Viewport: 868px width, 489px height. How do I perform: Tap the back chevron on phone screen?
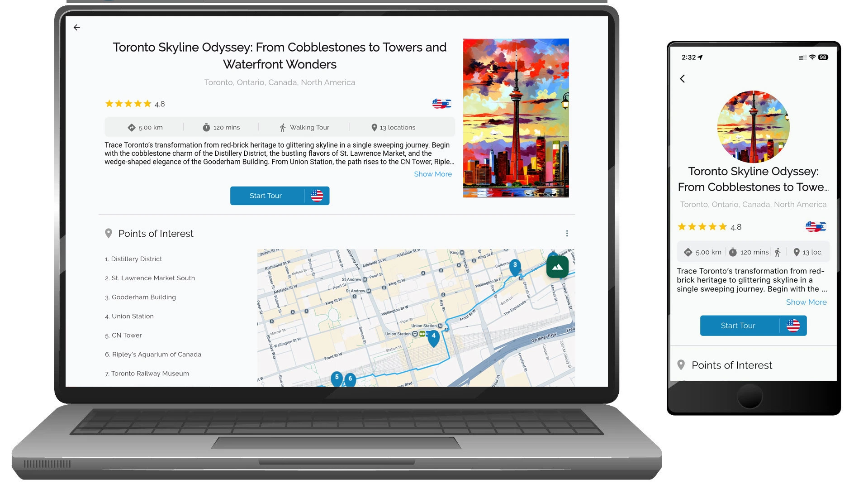682,79
